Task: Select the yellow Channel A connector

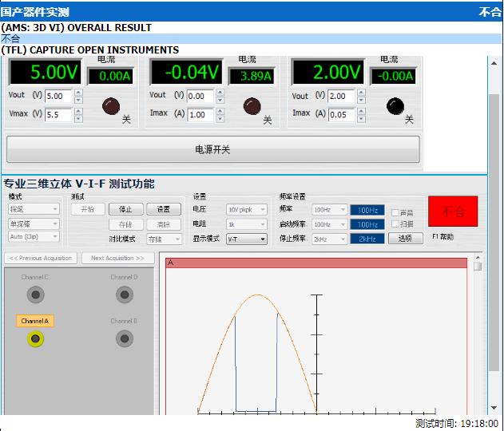Action: [x=35, y=339]
